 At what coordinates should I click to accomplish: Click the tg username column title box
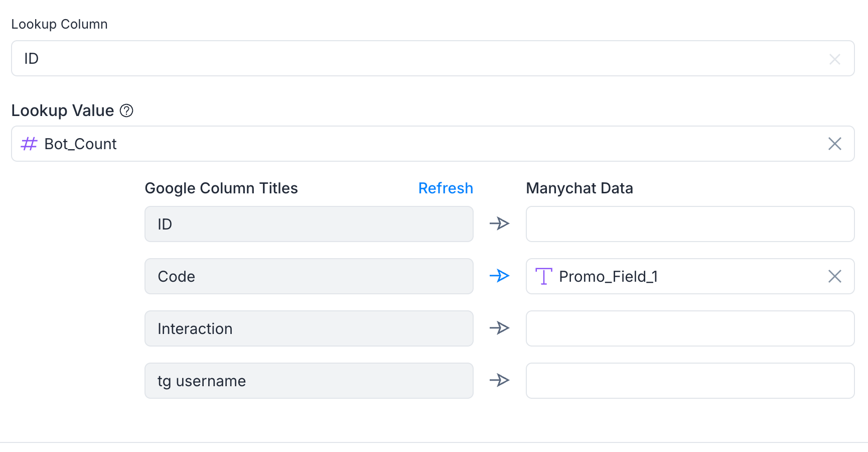309,381
